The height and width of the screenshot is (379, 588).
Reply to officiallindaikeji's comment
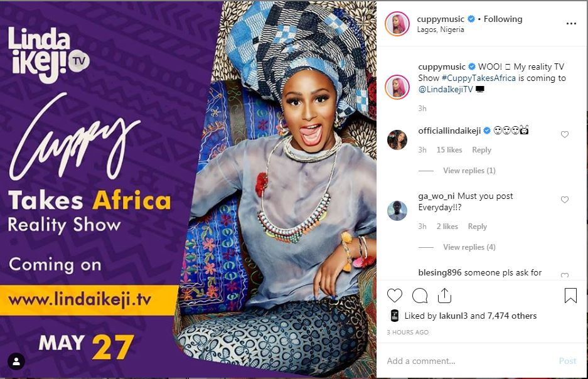481,150
